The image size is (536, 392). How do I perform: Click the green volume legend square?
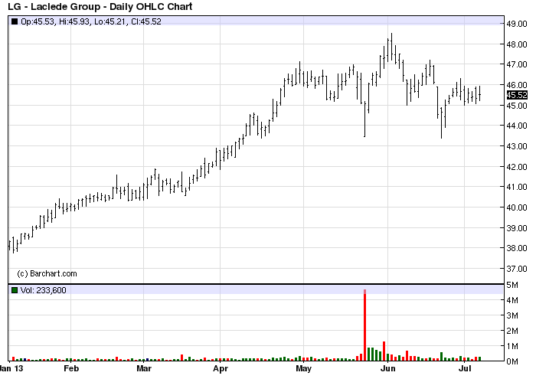point(15,290)
